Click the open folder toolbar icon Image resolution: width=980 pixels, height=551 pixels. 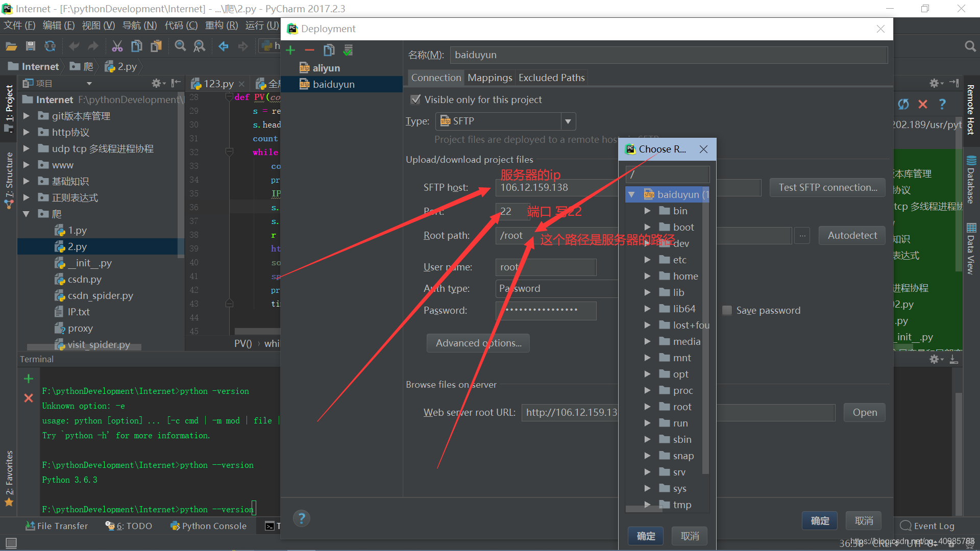[x=11, y=46]
